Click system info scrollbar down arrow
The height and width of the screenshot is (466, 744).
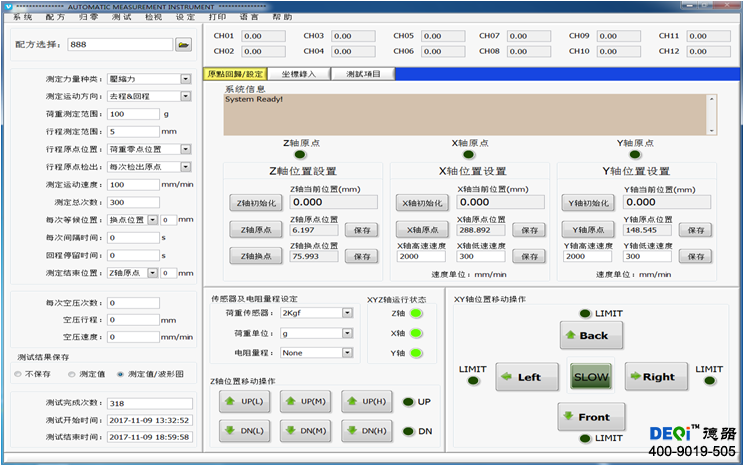point(711,130)
